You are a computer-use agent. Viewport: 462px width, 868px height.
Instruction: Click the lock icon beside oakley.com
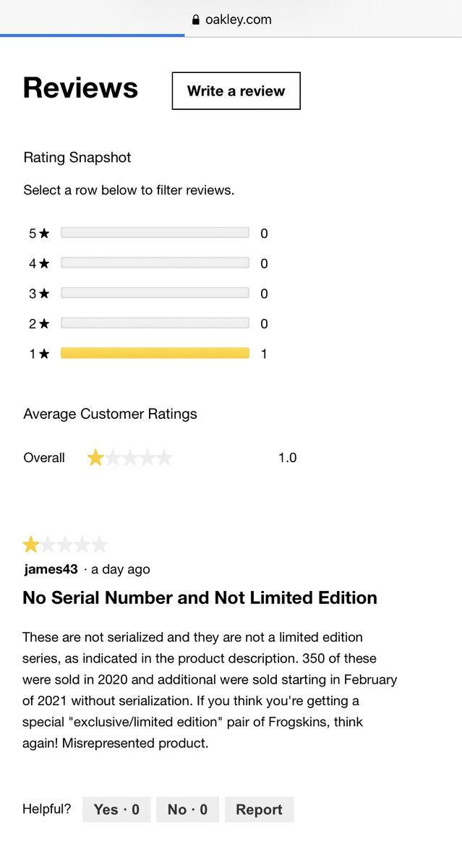click(x=195, y=20)
